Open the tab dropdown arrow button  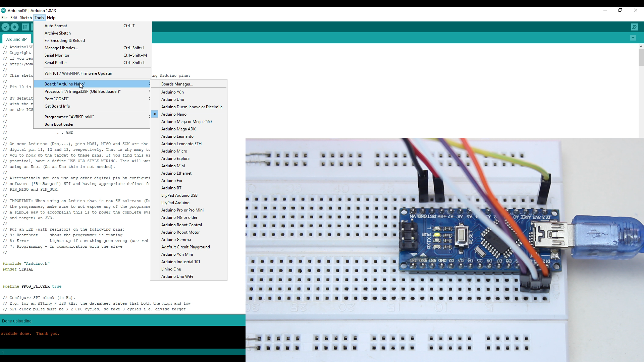[633, 38]
